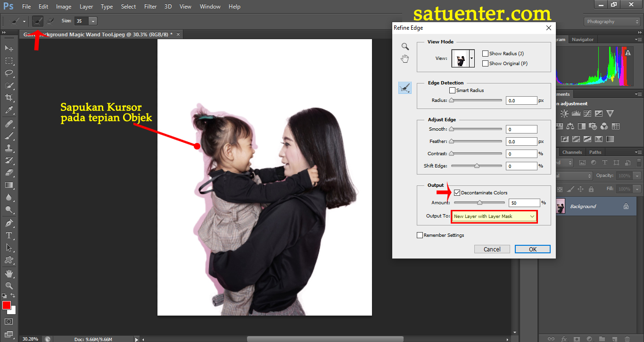Expand the View mode thumbnail dropdown
The height and width of the screenshot is (342, 644).
472,58
